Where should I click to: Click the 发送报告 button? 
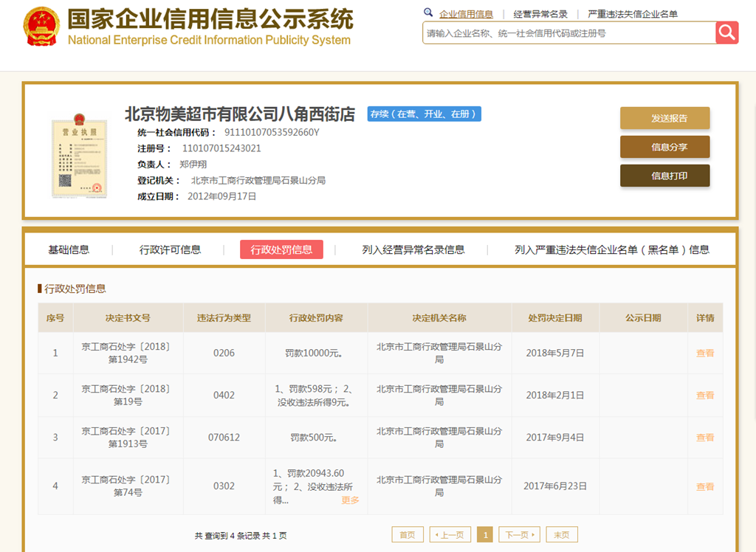[x=664, y=118]
